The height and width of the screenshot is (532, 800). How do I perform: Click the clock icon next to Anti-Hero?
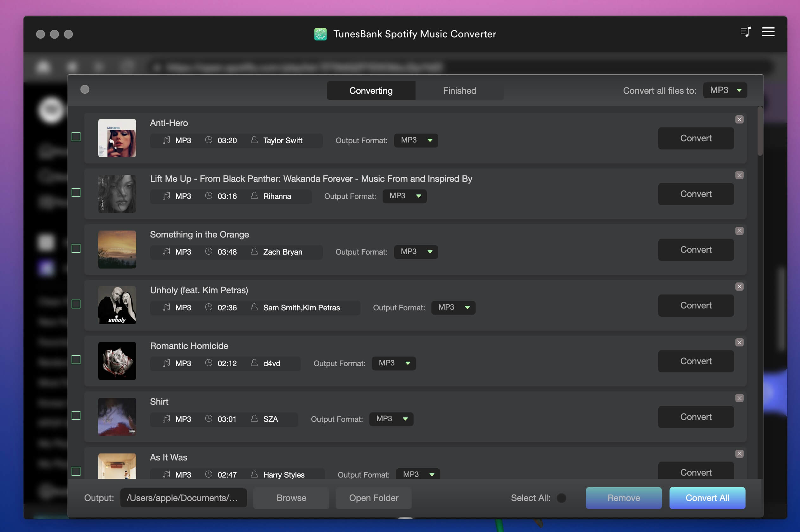coord(208,139)
